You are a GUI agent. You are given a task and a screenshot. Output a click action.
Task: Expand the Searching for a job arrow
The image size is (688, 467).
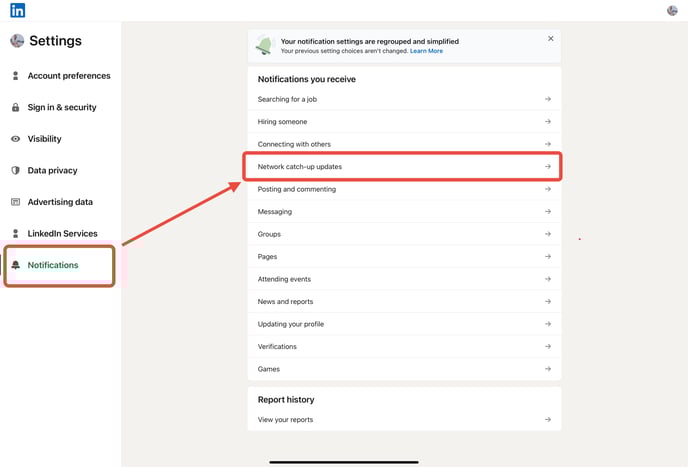548,99
